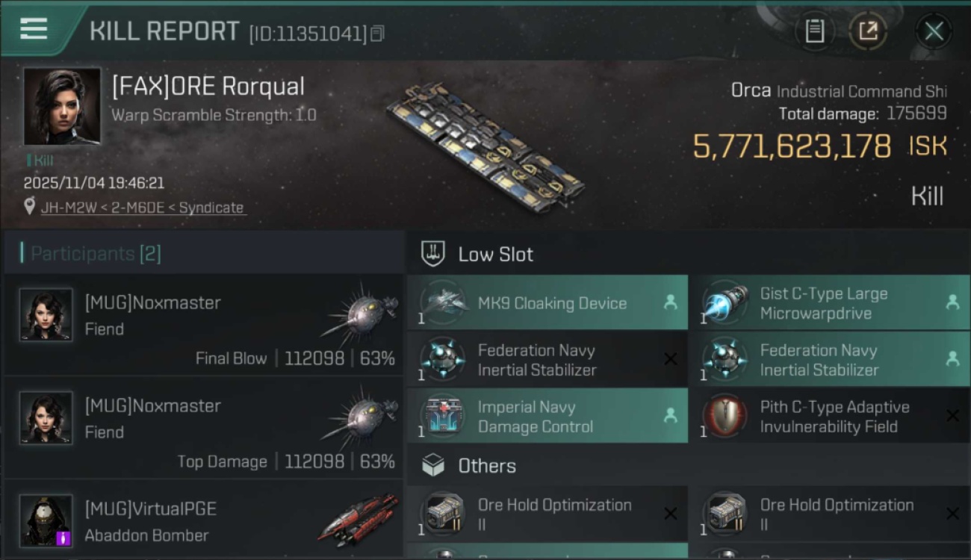
Task: Open the hamburger main menu
Action: pyautogui.click(x=34, y=29)
